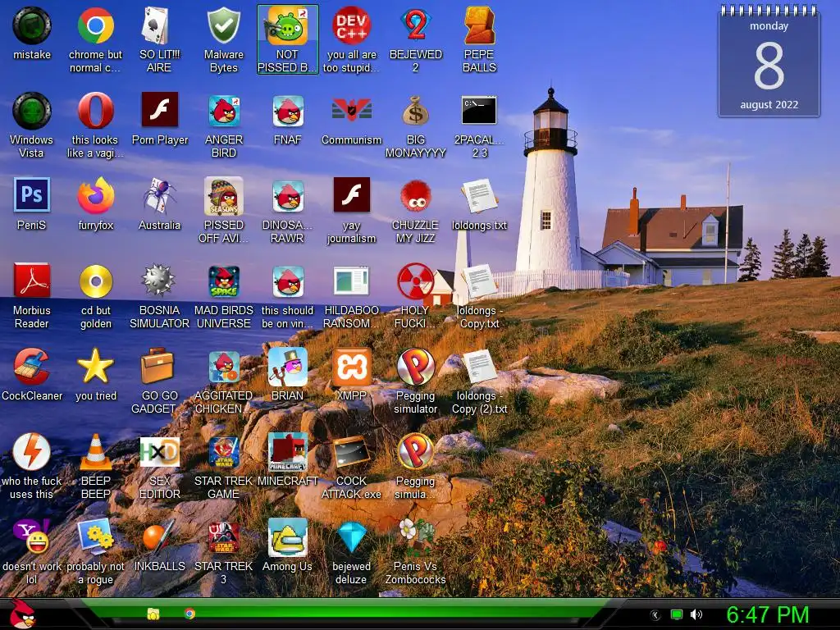Open the 'mistake' desktop icon

tap(32, 25)
